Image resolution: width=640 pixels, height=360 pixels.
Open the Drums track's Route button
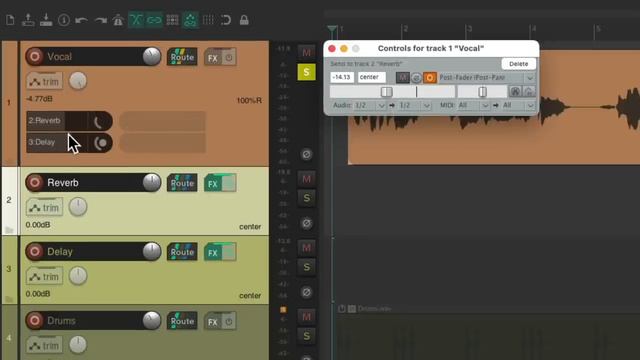(x=182, y=321)
